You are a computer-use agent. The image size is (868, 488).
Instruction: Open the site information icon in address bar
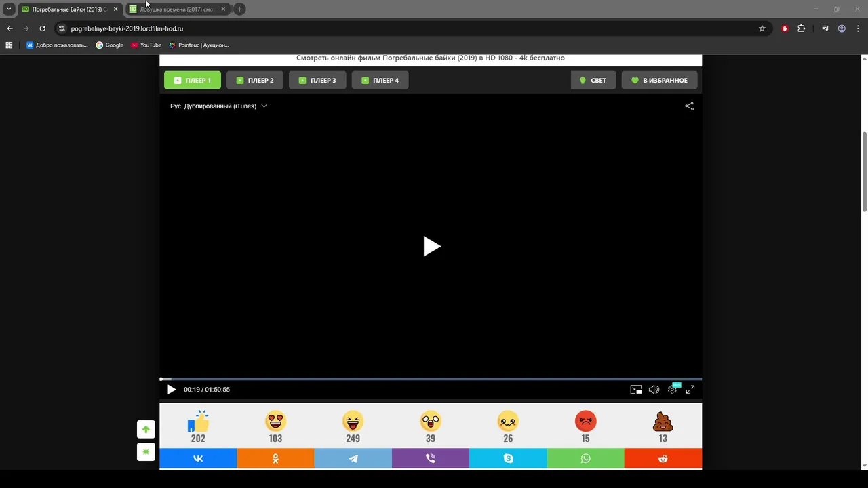click(x=62, y=28)
